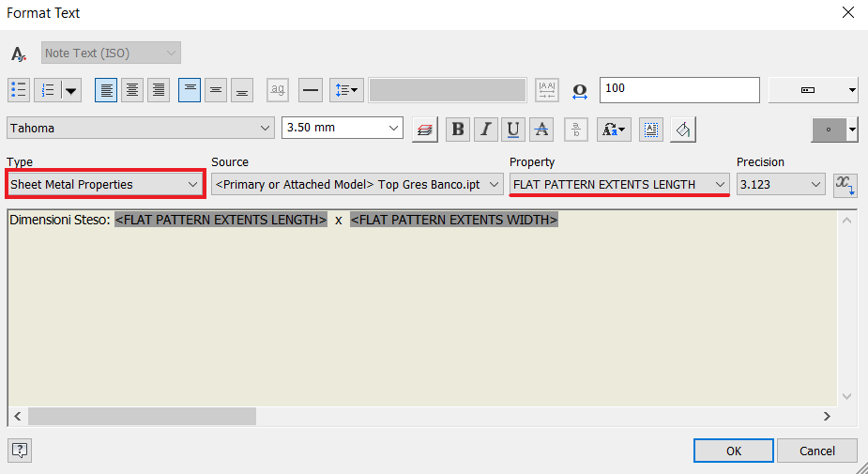Open the help button
Screen dimensions: 868x474
tap(20, 451)
